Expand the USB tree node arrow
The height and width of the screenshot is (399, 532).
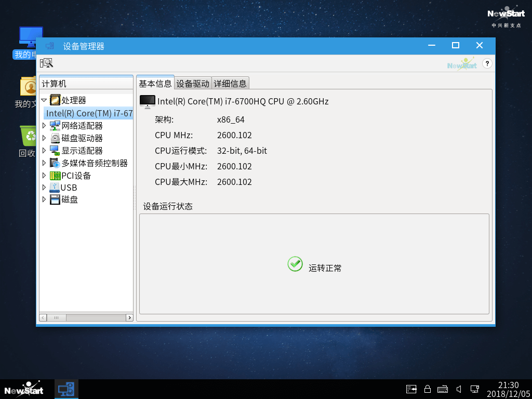(44, 187)
